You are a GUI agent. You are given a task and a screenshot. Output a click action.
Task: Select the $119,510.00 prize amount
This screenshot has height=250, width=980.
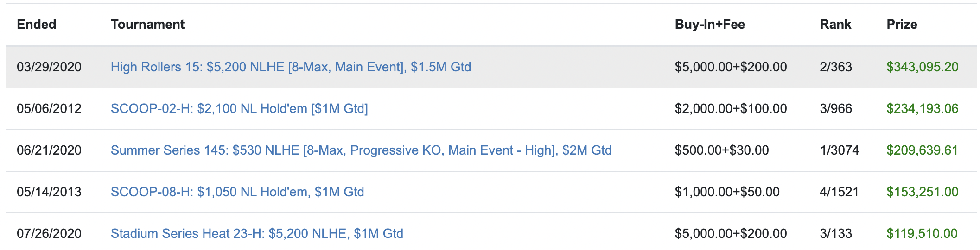922,234
